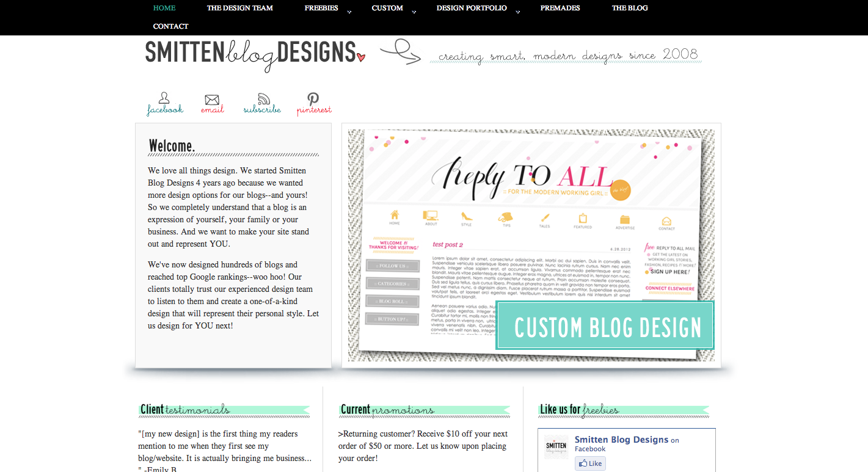The width and height of the screenshot is (868, 472).
Task: Click the Facebook Like button
Action: click(590, 463)
